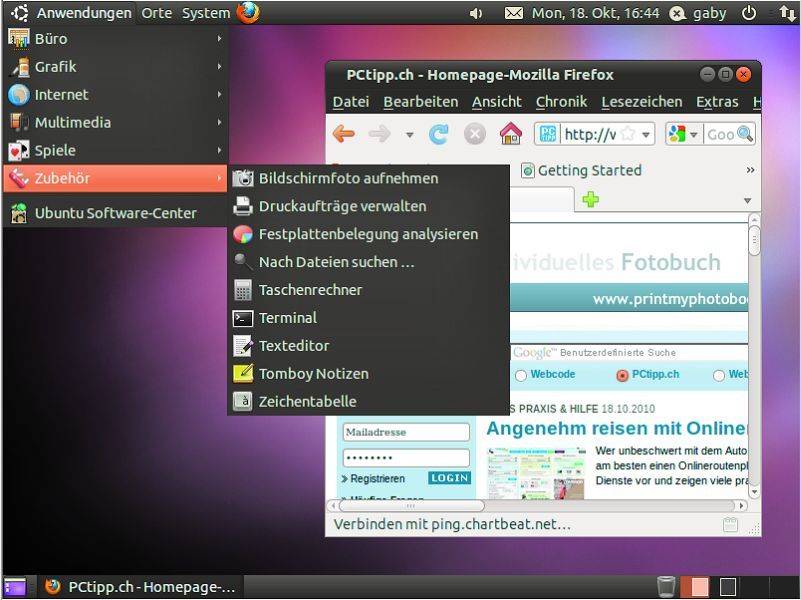Expand the Spiele submenu

[115, 150]
